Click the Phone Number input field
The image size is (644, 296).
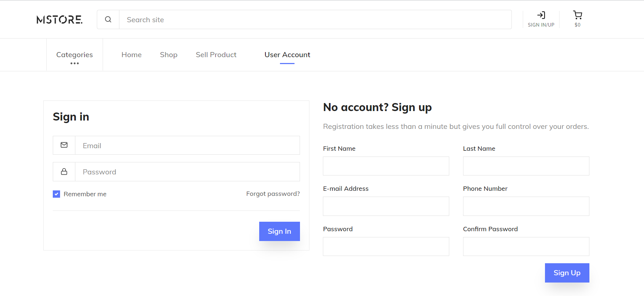point(526,206)
